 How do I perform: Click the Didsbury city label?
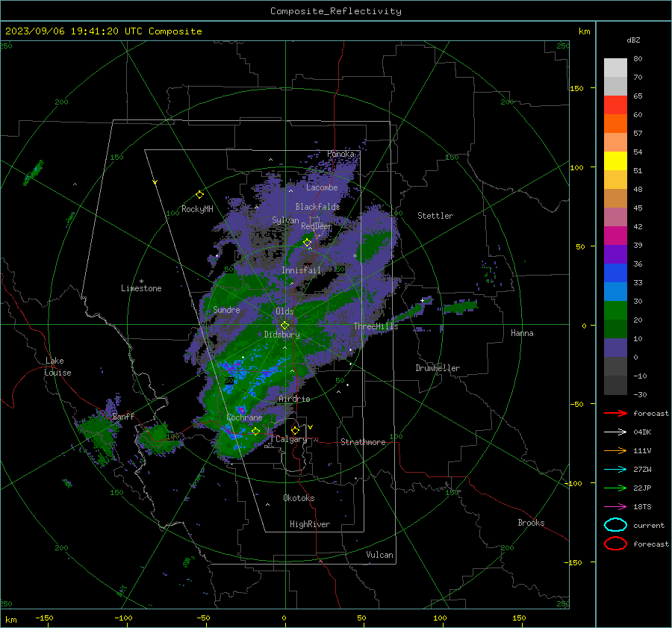281,335
